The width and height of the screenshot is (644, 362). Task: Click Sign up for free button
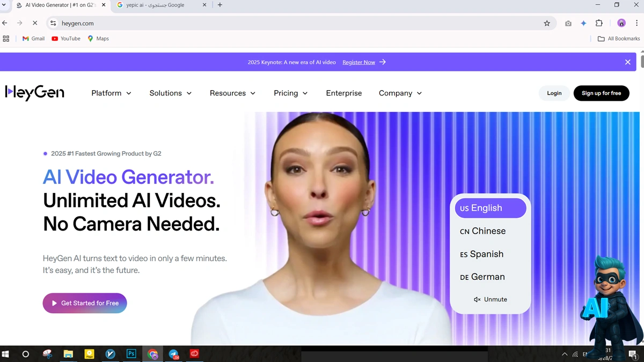(601, 93)
